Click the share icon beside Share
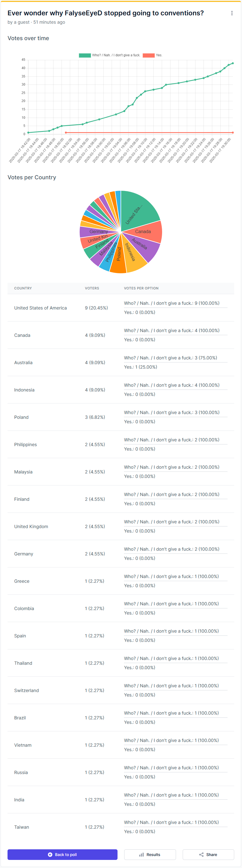Screen dimensions: 242x868 201,854
